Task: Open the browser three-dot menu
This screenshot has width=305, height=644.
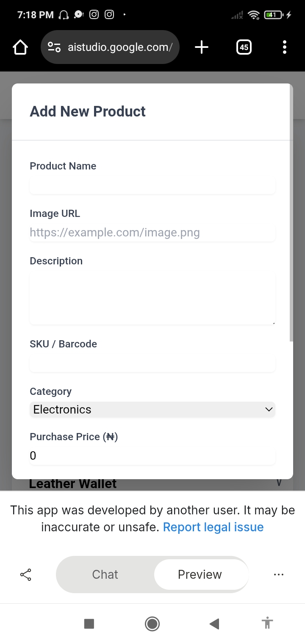Action: pos(284,47)
